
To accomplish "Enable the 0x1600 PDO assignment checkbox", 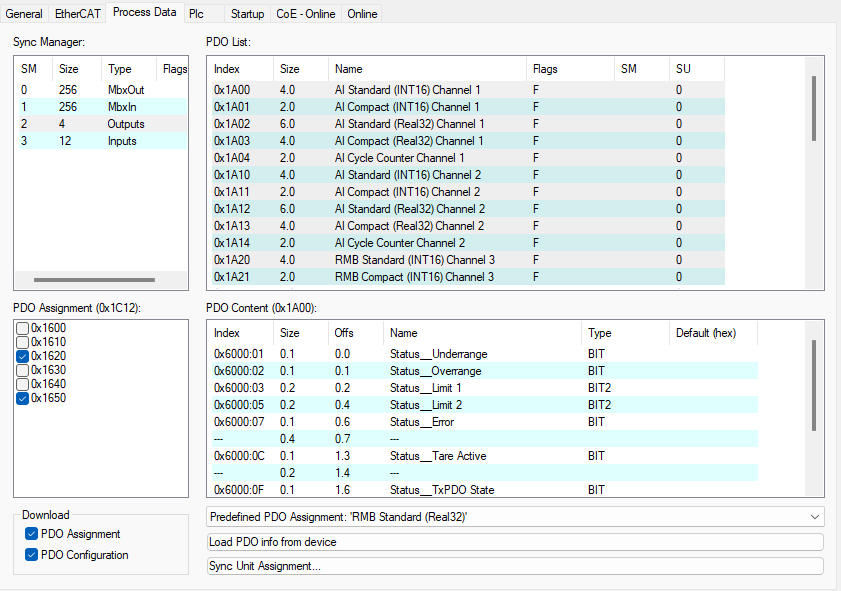I will coord(22,326).
